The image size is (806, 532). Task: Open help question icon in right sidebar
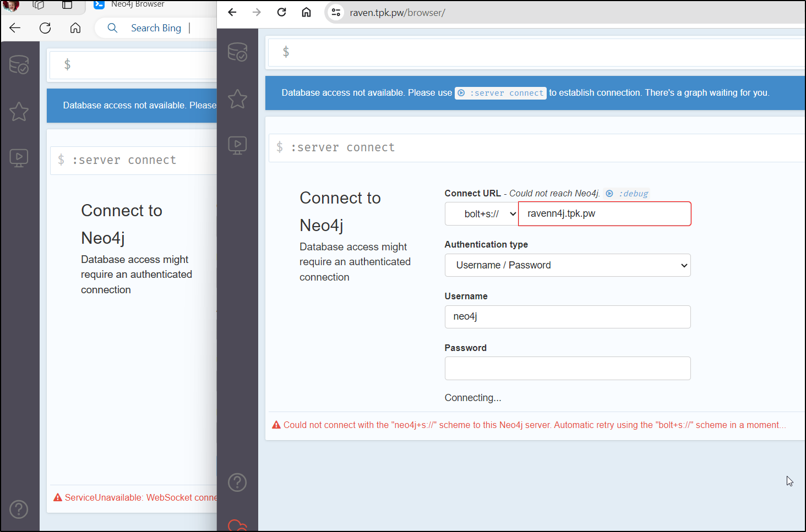coord(237,482)
